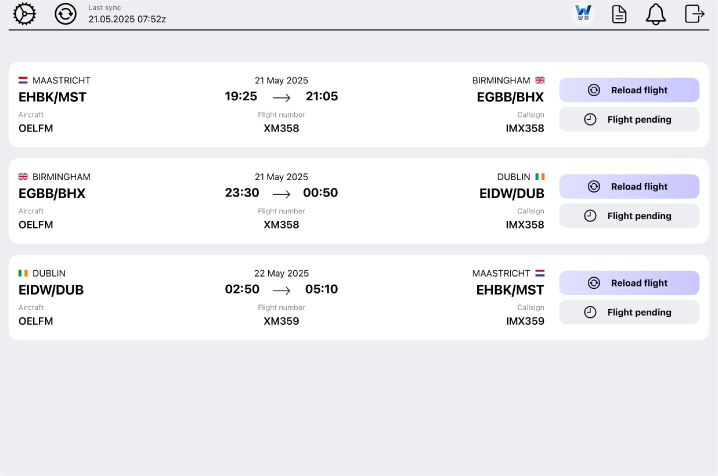Open settings via the gear icon

[x=24, y=14]
